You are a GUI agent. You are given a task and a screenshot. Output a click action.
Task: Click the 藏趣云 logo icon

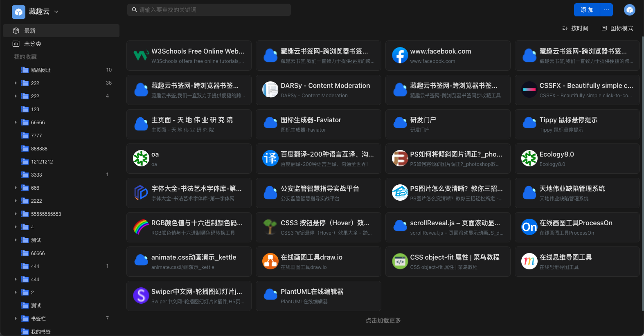[18, 12]
